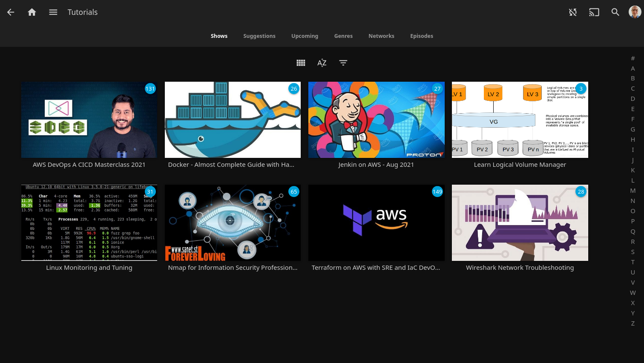Image resolution: width=644 pixels, height=363 pixels.
Task: Jump to letter Z in alphabet picker
Action: point(633,324)
